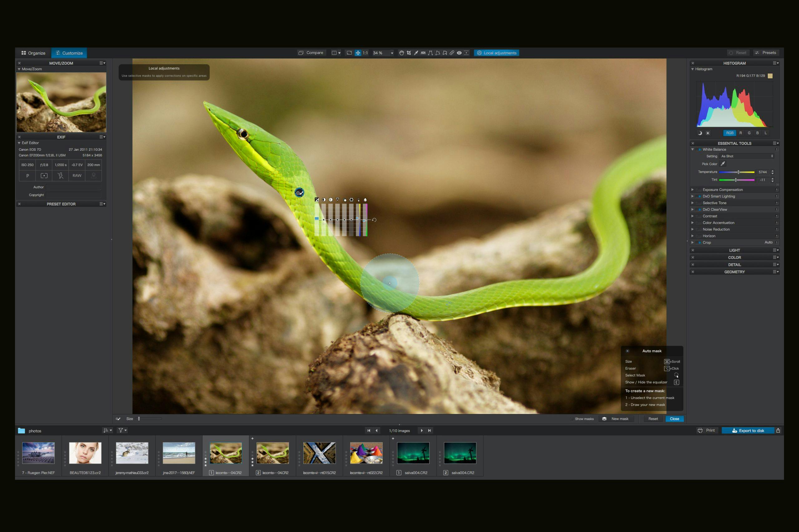
Task: Switch to the Organize tab
Action: coord(33,53)
